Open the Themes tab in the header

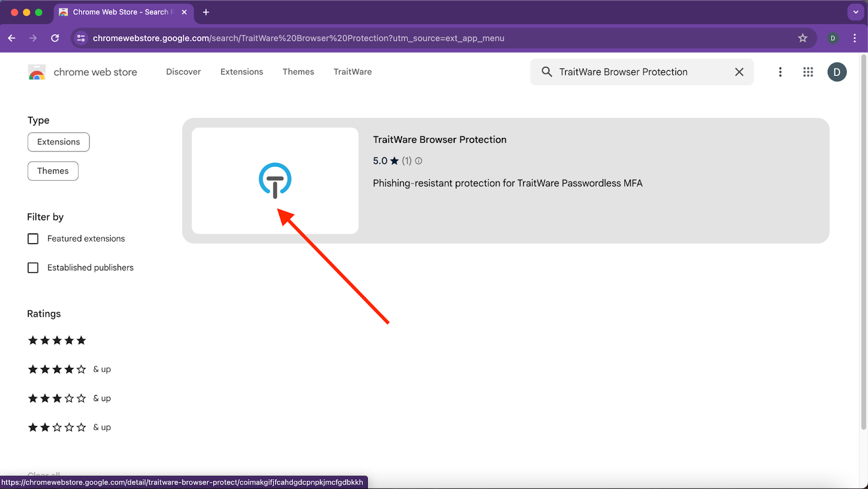coord(298,72)
